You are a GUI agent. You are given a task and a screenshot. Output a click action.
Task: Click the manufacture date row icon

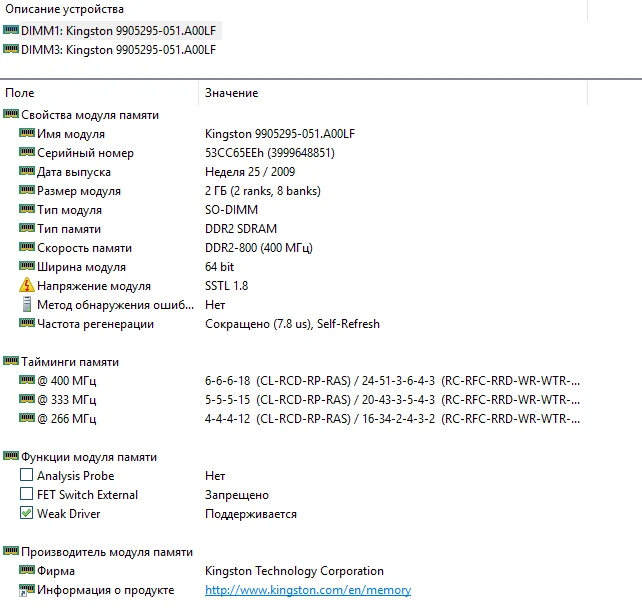click(27, 171)
